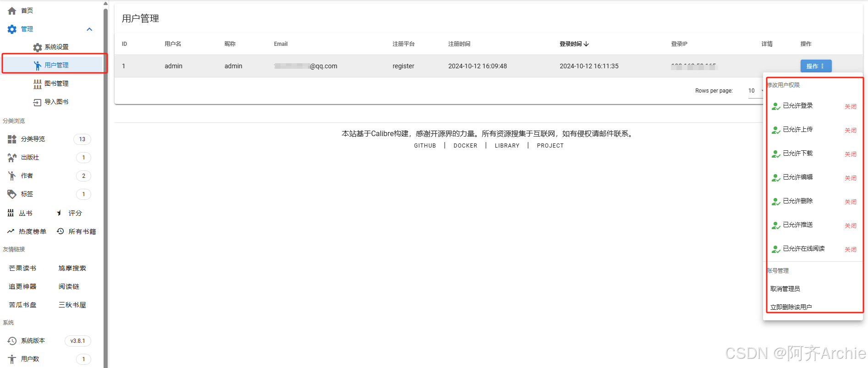868x368 pixels.
Task: Click the 登录IP column header
Action: tap(679, 44)
